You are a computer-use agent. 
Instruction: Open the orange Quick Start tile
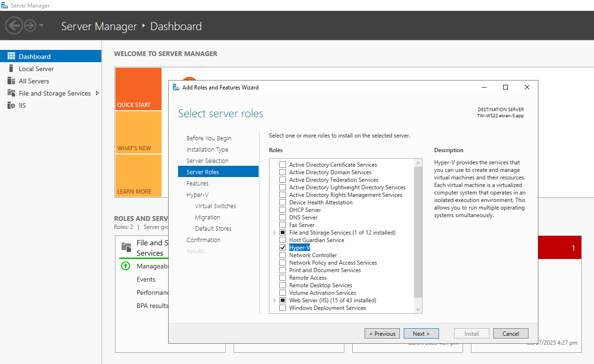(138, 89)
